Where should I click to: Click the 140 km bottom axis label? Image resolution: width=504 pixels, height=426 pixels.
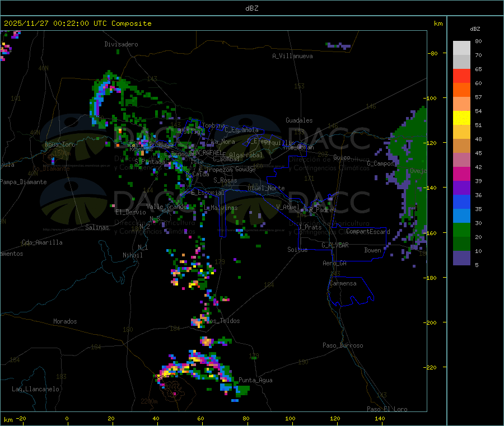(380, 418)
